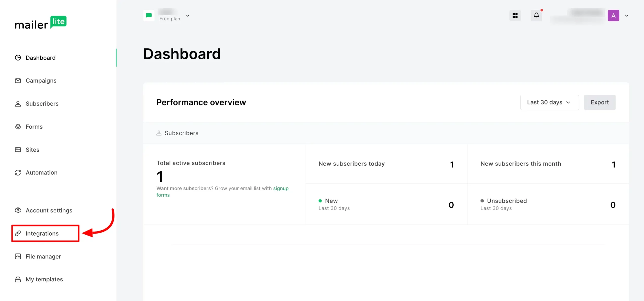Expand the Free plan account dropdown
This screenshot has width=644, height=301.
(187, 16)
